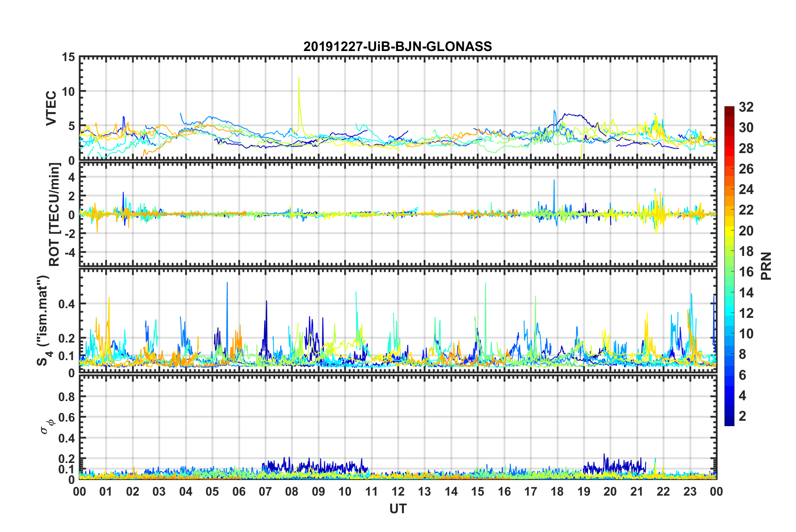Select x-axis hour tick 03
The height and width of the screenshot is (532, 796).
[159, 491]
